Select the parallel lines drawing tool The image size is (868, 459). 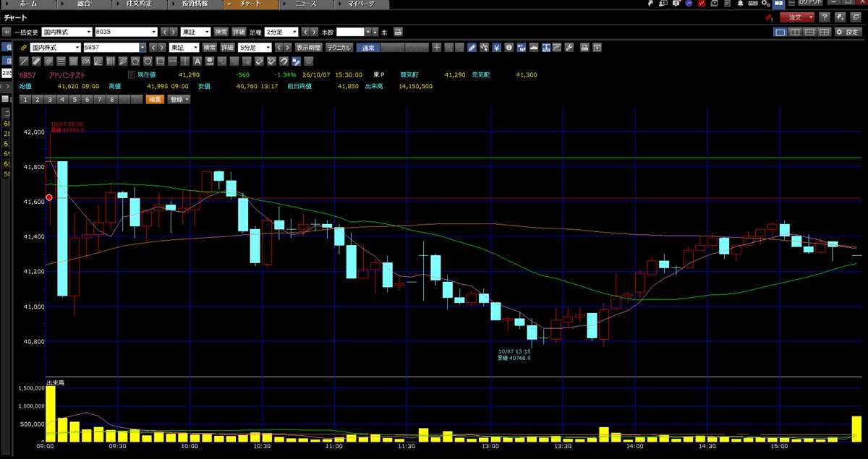point(48,61)
